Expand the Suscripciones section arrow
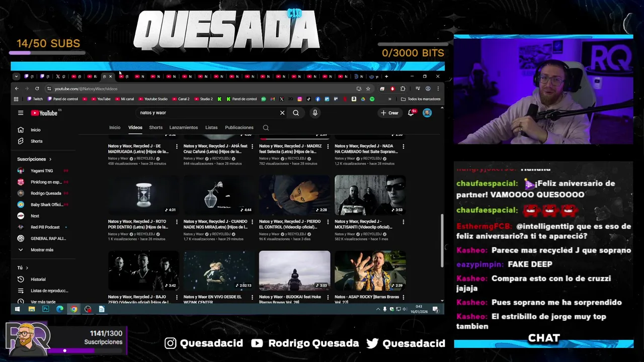The width and height of the screenshot is (644, 362). [x=50, y=159]
